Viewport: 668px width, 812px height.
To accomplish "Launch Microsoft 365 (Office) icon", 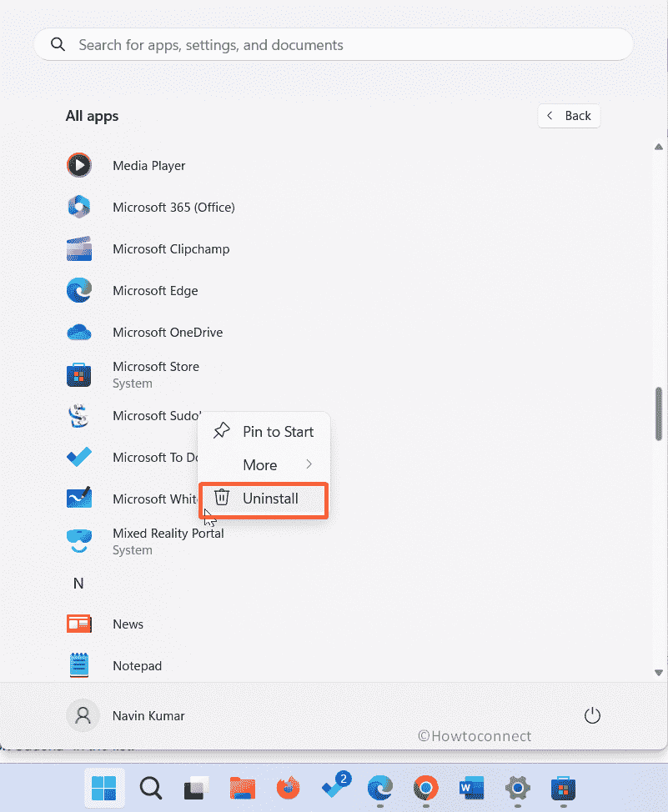I will tap(79, 207).
